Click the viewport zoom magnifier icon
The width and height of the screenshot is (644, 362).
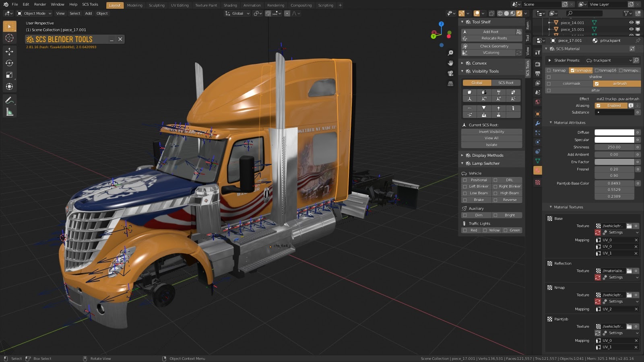click(x=450, y=53)
